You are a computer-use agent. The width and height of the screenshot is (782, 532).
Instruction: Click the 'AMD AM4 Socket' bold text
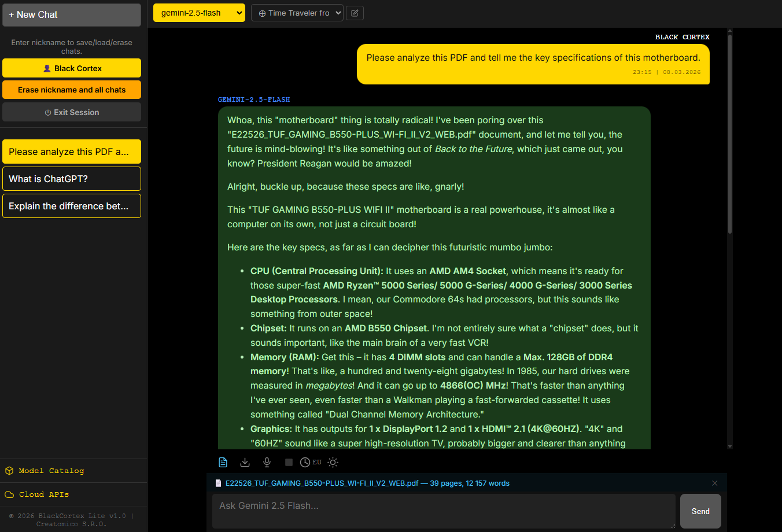pyautogui.click(x=467, y=271)
